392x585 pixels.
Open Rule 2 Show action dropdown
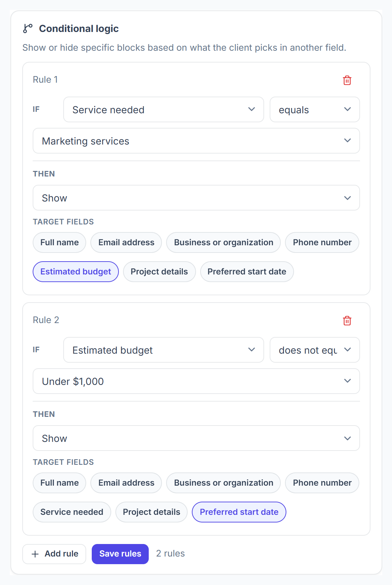click(196, 438)
